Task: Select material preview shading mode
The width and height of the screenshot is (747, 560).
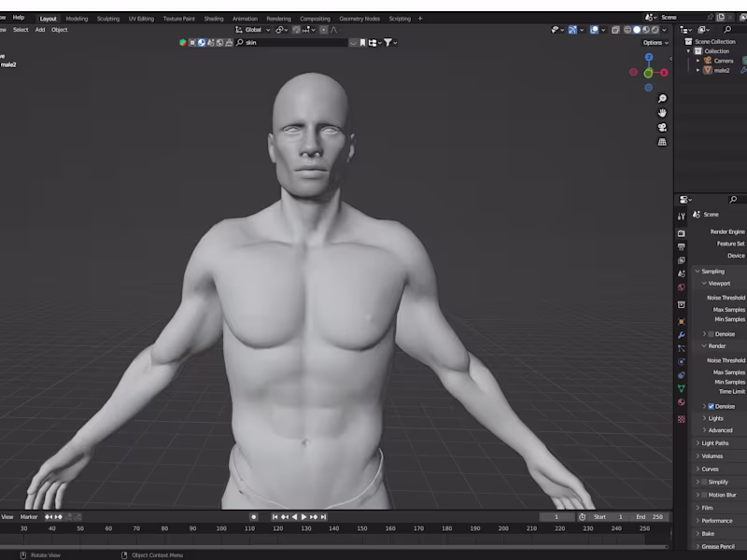Action: point(645,30)
